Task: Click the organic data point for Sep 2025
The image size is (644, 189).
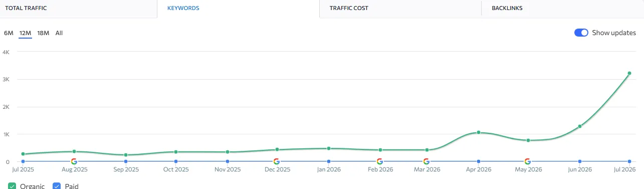Action: tap(126, 155)
